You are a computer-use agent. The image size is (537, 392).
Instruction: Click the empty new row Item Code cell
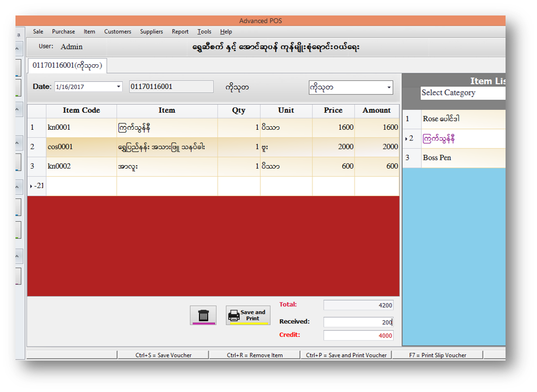[81, 186]
